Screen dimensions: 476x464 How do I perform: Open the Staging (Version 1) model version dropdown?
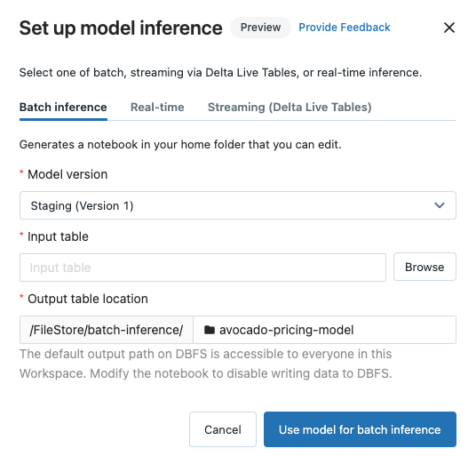(x=238, y=205)
